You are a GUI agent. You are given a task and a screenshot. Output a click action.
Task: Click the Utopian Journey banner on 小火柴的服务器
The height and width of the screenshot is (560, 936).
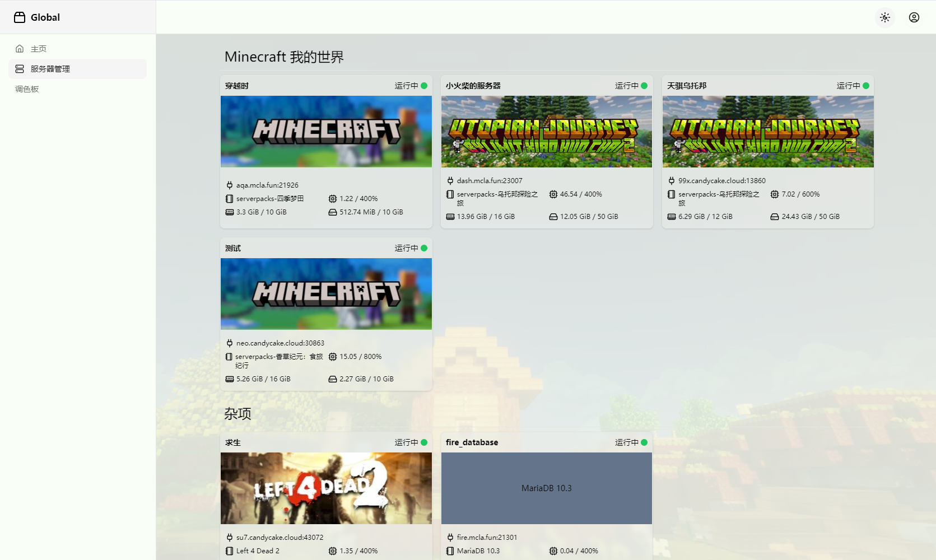coord(547,132)
